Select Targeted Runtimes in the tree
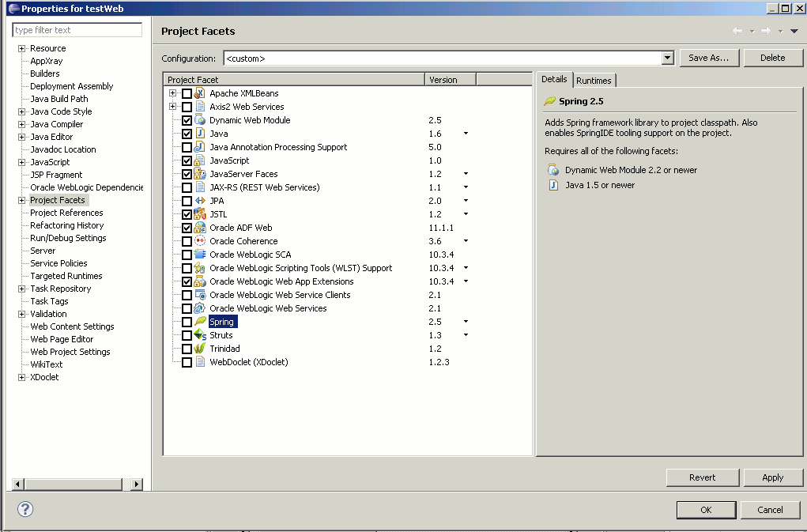 click(66, 276)
